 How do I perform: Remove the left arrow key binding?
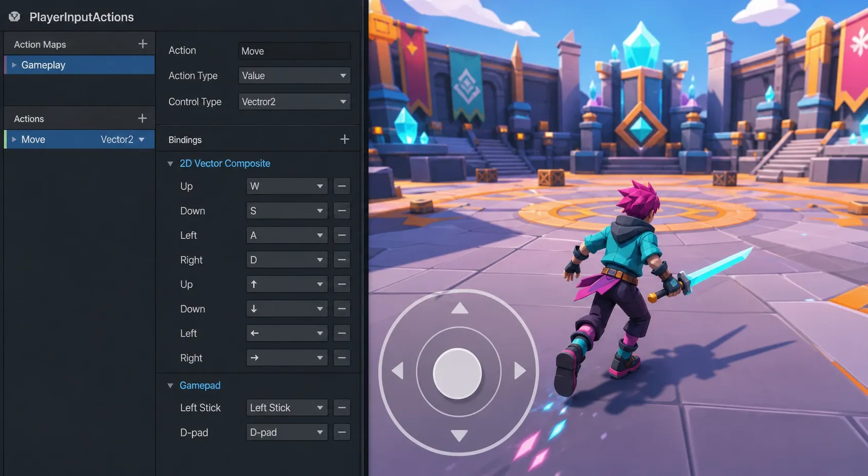click(x=342, y=334)
